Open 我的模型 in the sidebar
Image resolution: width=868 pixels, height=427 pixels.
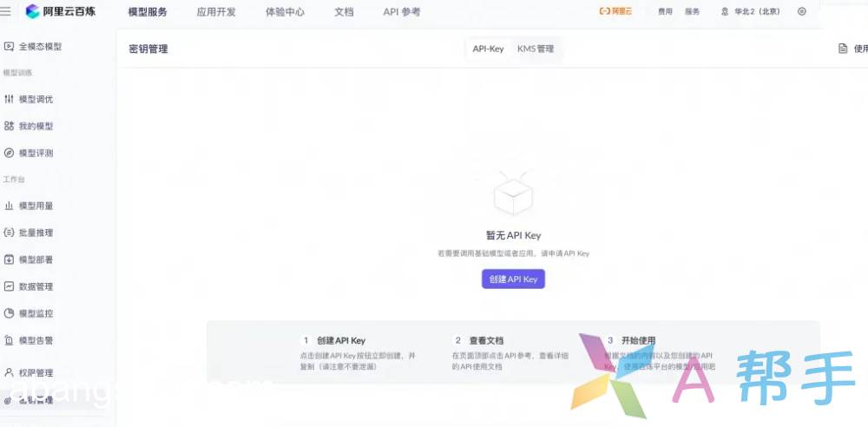point(35,126)
